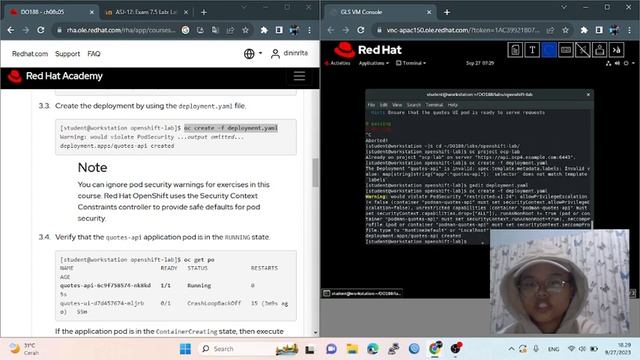Open the Terminal app menu in VM top bar

[411, 63]
